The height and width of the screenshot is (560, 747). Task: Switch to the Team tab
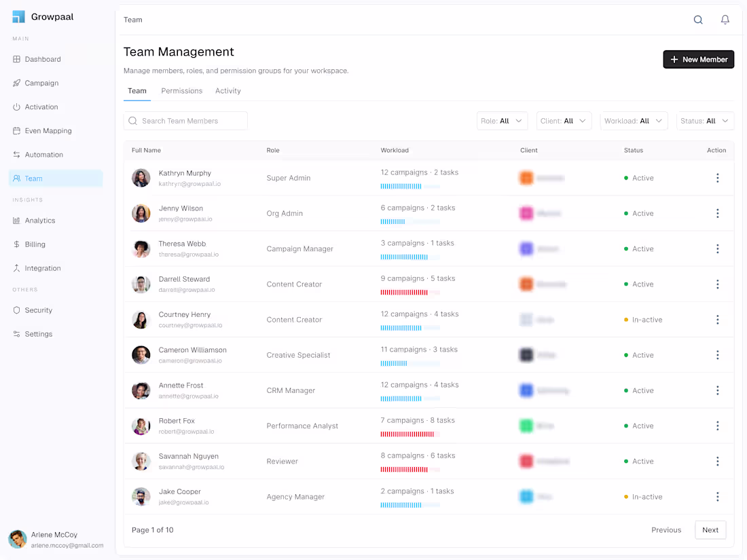pyautogui.click(x=137, y=91)
